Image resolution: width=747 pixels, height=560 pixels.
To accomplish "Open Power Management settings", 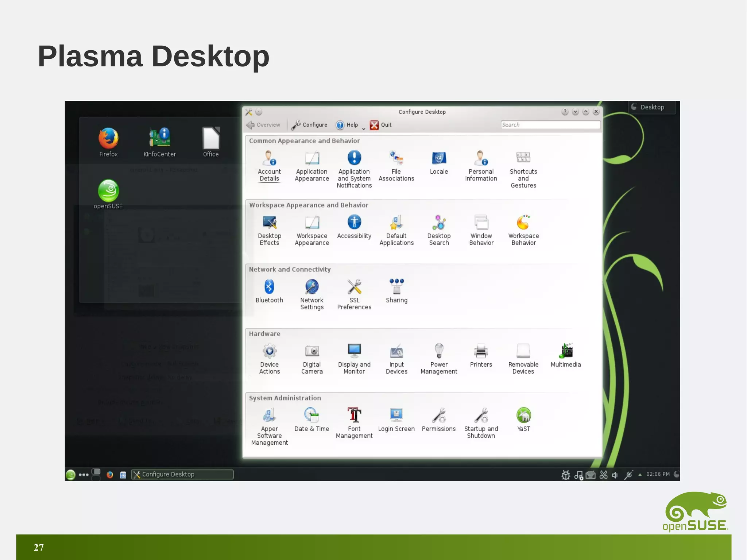I will tap(439, 359).
